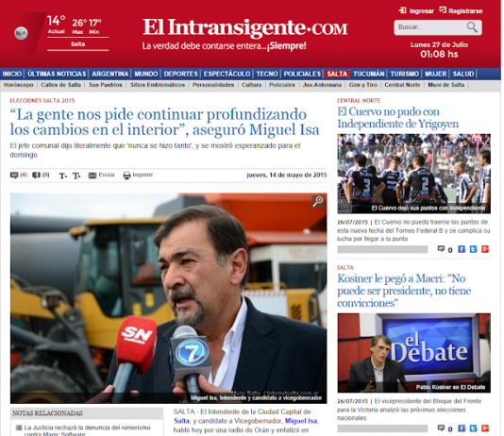Click the football match thumbnail image
This screenshot has width=504, height=436.
pos(414,174)
